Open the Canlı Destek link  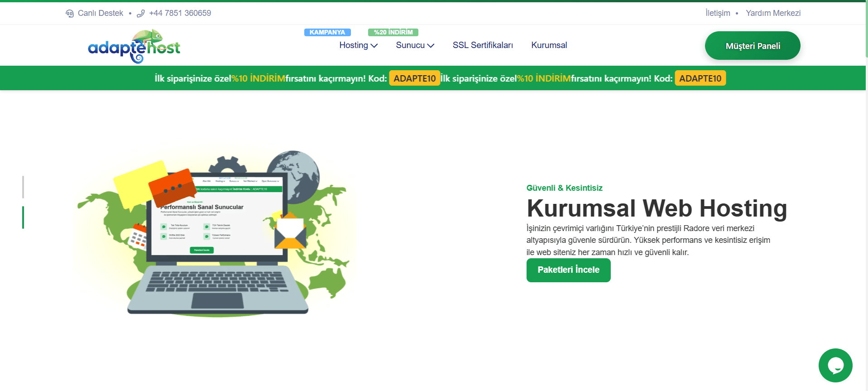click(101, 13)
